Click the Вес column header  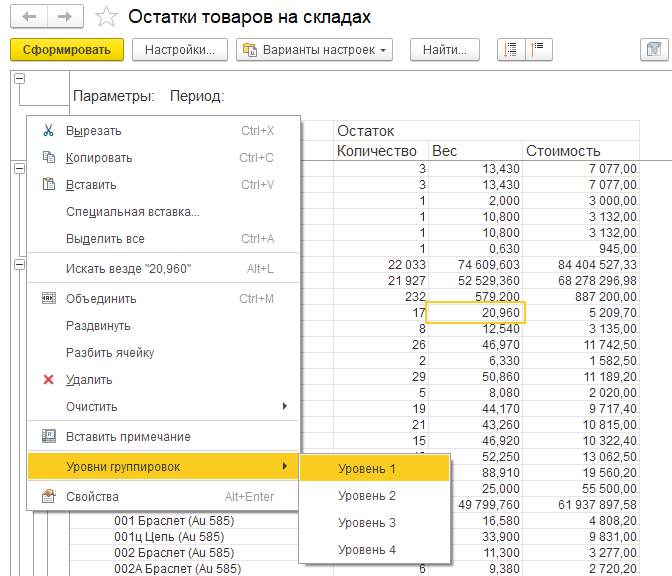click(475, 151)
